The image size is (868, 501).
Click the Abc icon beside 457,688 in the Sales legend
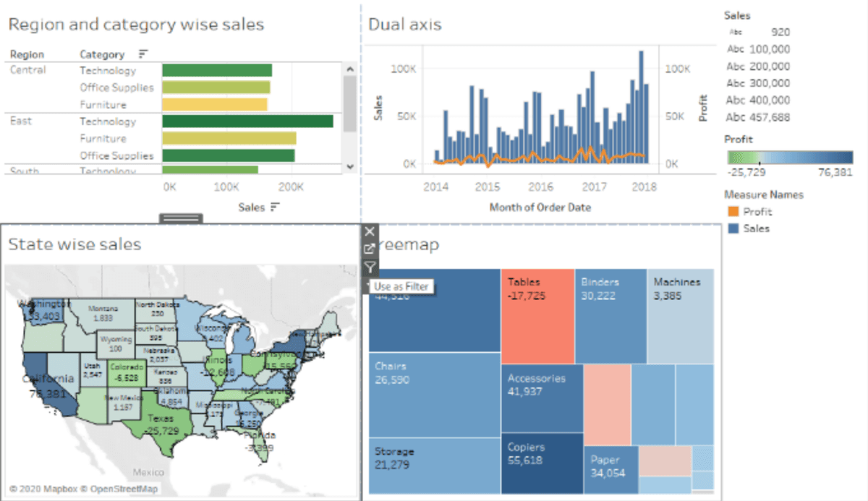[733, 117]
